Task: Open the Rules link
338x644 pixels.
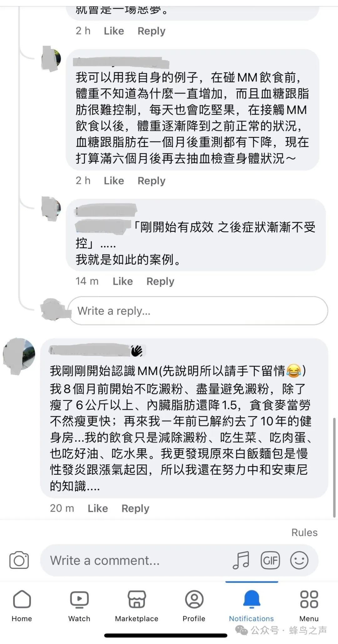Action: click(305, 533)
